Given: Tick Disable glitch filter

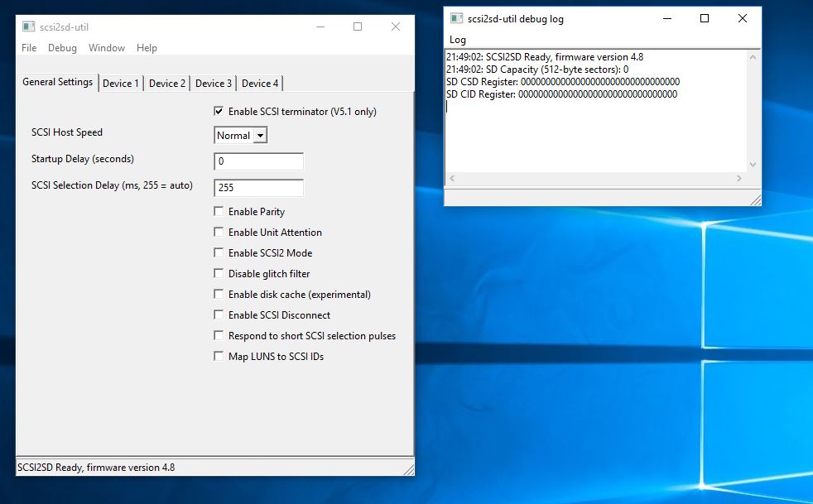Looking at the screenshot, I should [x=219, y=273].
